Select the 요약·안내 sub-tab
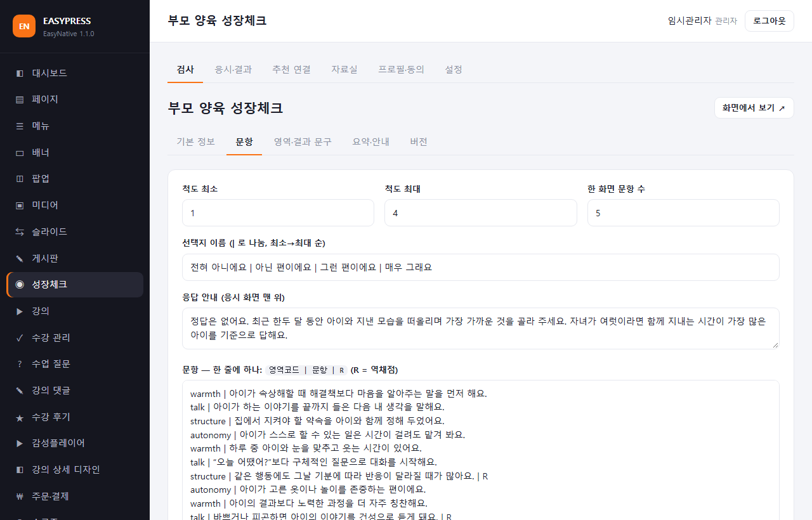The height and width of the screenshot is (520, 812). tap(371, 142)
